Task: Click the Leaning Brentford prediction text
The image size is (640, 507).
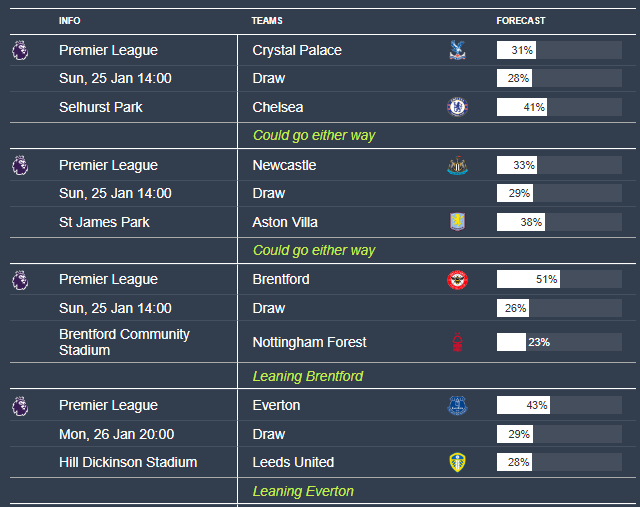Action: [x=308, y=376]
